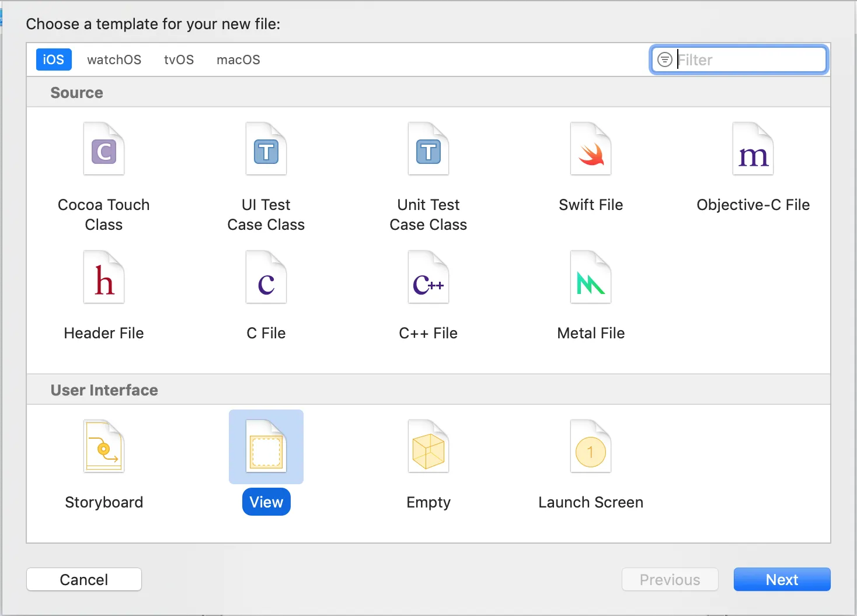The width and height of the screenshot is (857, 616).
Task: Click the 'Storyboard' label
Action: (x=104, y=502)
